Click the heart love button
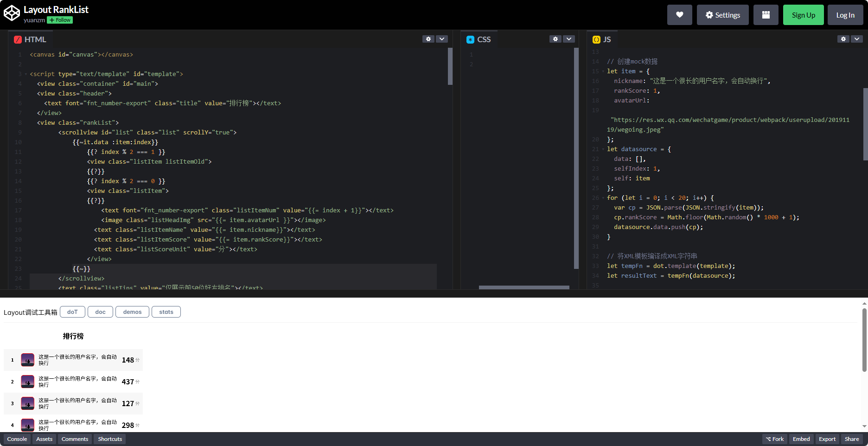The height and width of the screenshot is (446, 868). coord(679,15)
